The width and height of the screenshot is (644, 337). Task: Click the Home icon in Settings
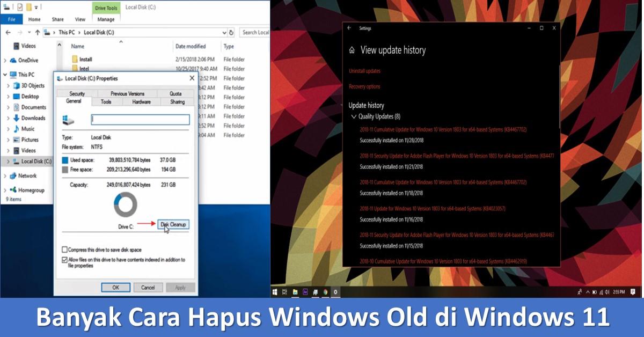(x=352, y=50)
